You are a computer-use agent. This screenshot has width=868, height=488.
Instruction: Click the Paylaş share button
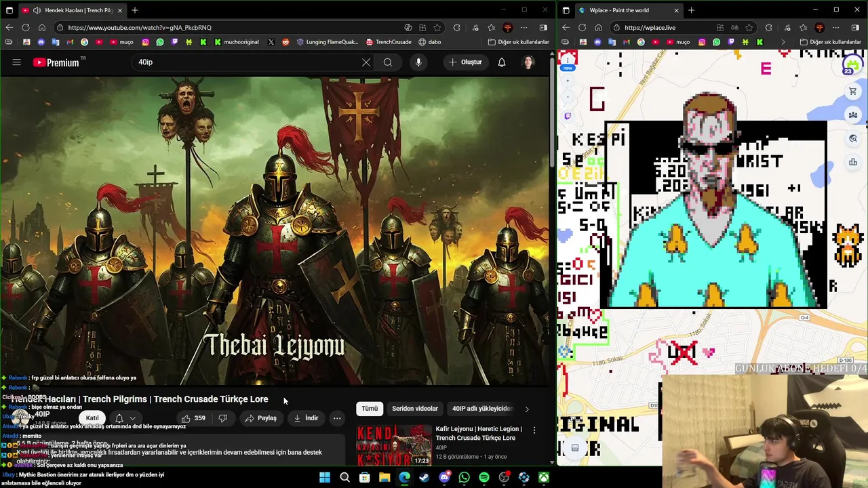(261, 418)
